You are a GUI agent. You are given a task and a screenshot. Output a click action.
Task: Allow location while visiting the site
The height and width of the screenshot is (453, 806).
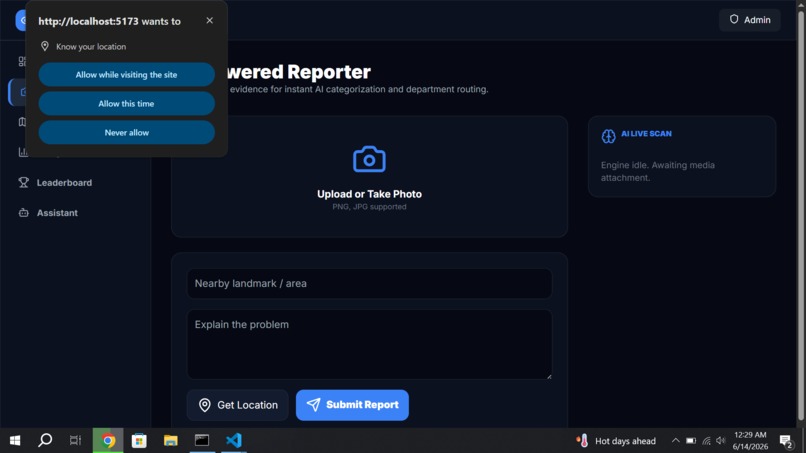126,75
